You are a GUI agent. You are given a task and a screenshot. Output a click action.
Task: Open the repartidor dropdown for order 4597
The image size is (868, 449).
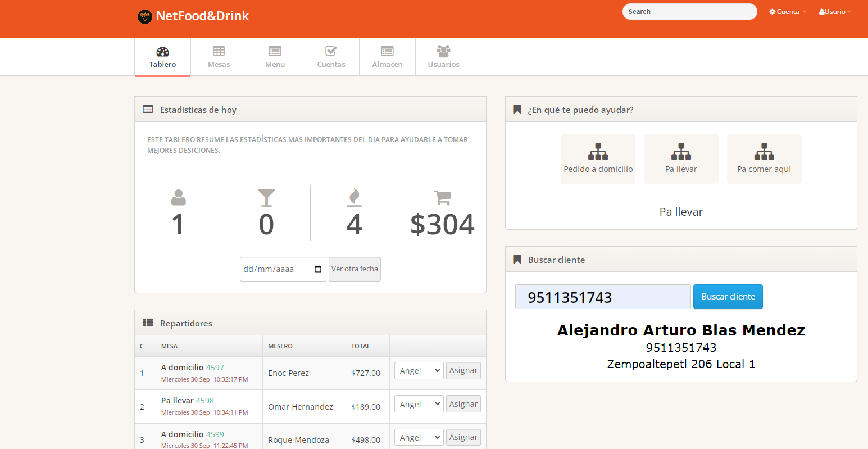[419, 371]
